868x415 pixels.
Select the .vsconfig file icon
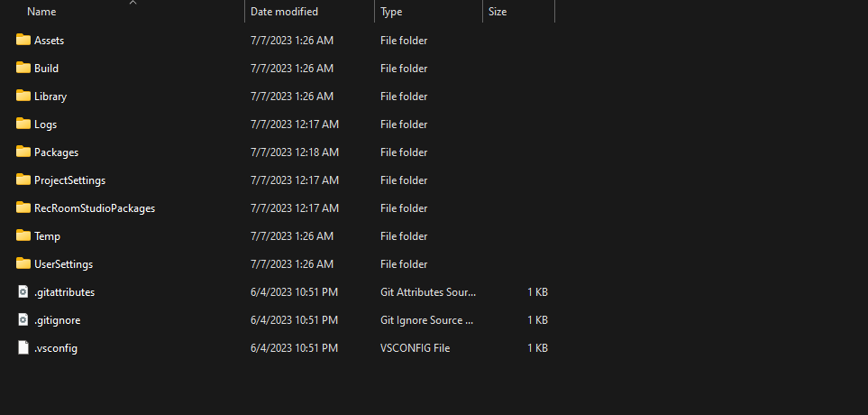23,347
